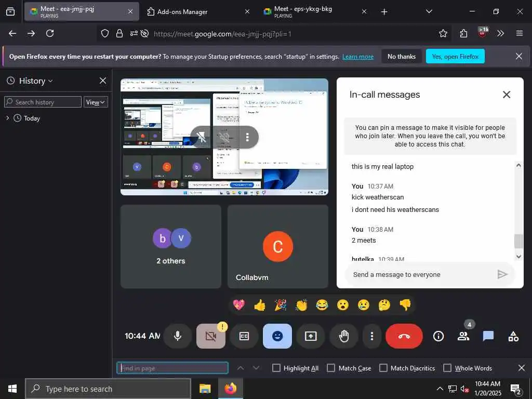The image size is (532, 399).
Task: Click the red leave call button
Action: 404,336
